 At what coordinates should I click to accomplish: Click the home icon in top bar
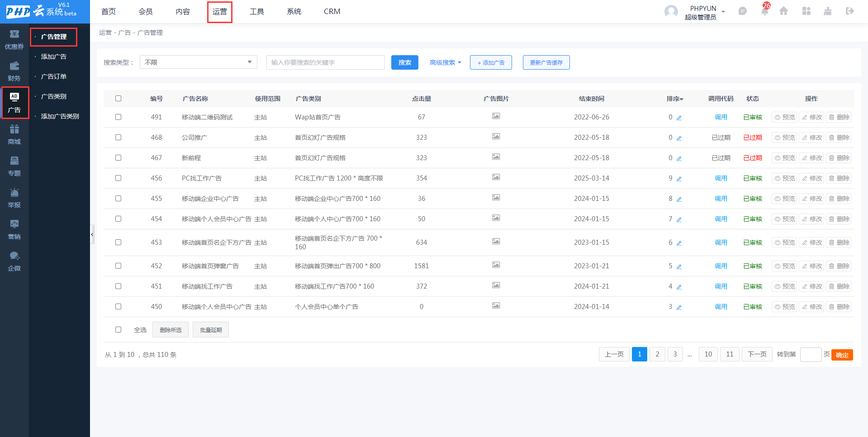click(783, 11)
